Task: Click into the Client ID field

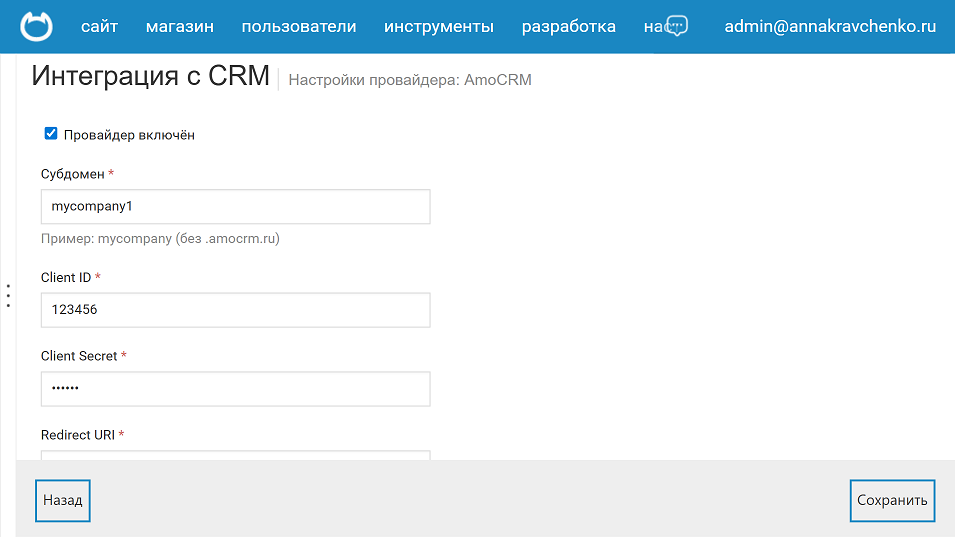Action: click(235, 310)
